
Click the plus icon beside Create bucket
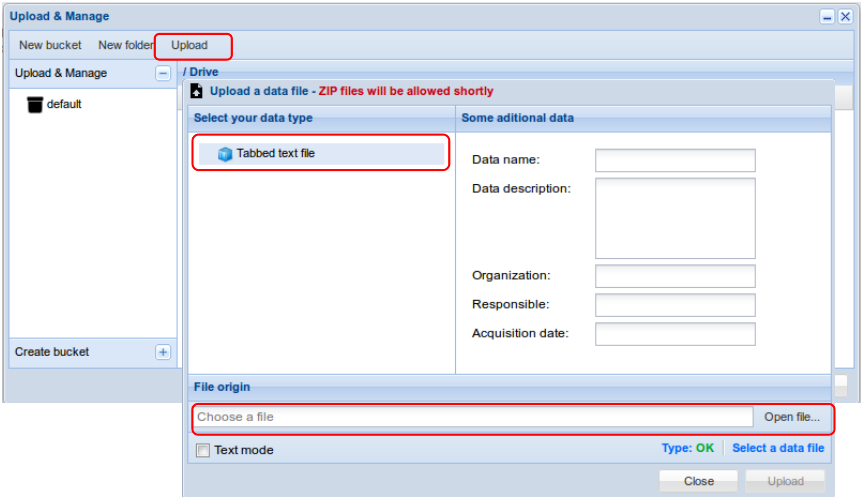click(163, 352)
